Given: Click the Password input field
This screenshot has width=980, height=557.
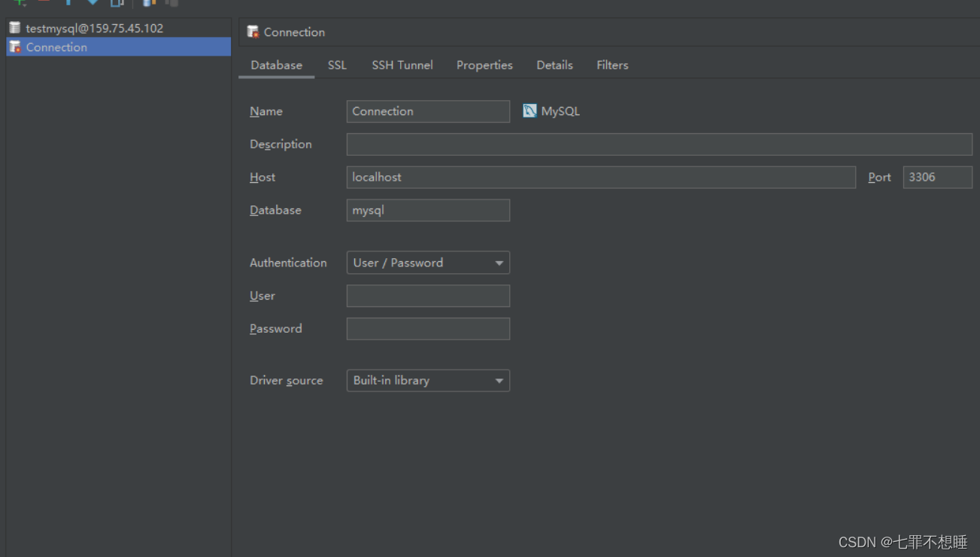Looking at the screenshot, I should 428,329.
